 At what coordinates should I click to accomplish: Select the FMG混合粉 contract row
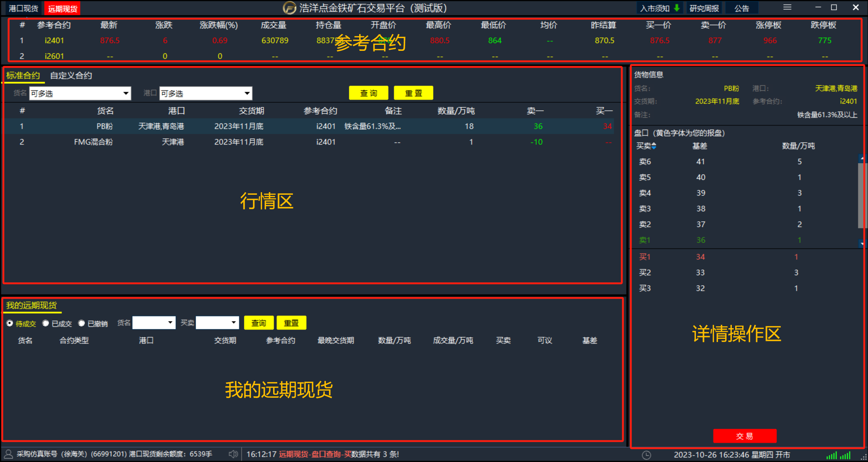[x=93, y=142]
